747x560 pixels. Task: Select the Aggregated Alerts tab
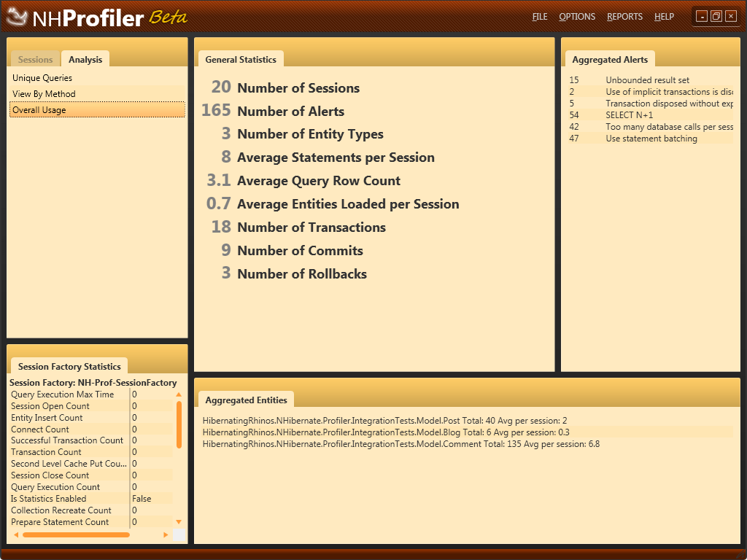pos(610,60)
